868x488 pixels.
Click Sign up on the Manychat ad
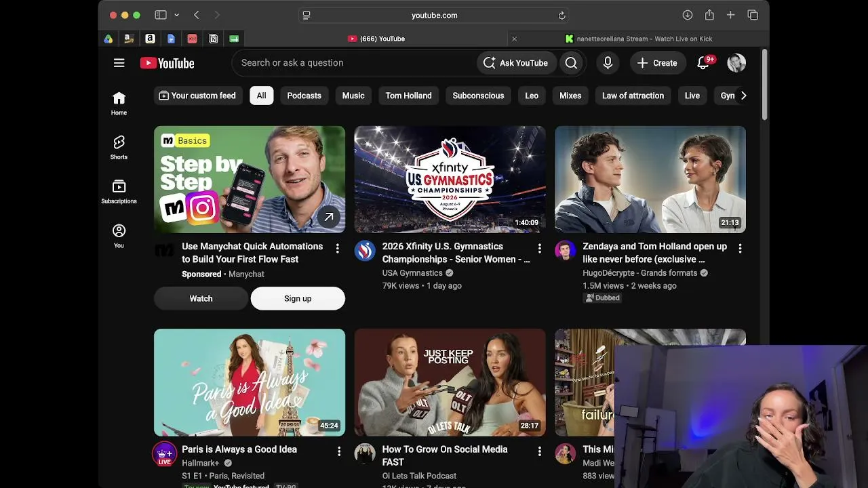[x=298, y=298]
